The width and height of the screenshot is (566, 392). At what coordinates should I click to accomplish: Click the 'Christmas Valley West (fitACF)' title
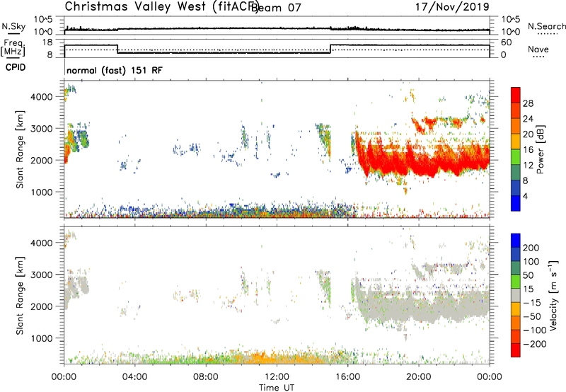pyautogui.click(x=161, y=7)
